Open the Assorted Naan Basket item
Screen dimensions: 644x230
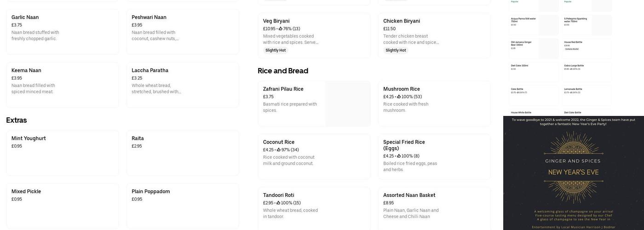click(x=434, y=208)
